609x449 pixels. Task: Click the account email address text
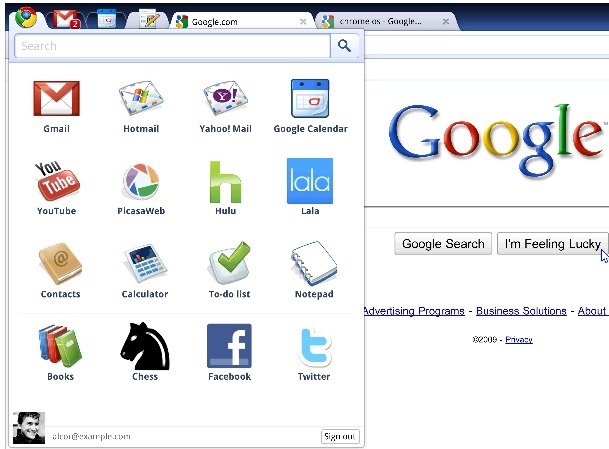coord(91,436)
